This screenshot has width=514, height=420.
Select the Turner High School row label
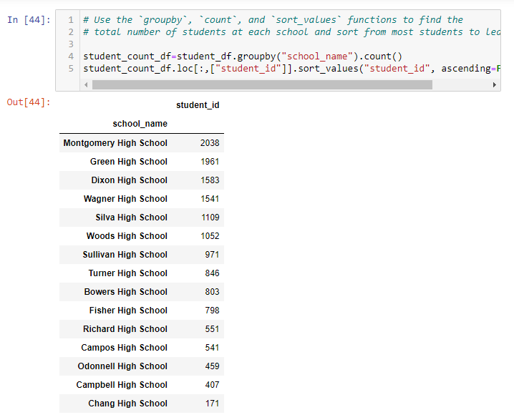(128, 273)
